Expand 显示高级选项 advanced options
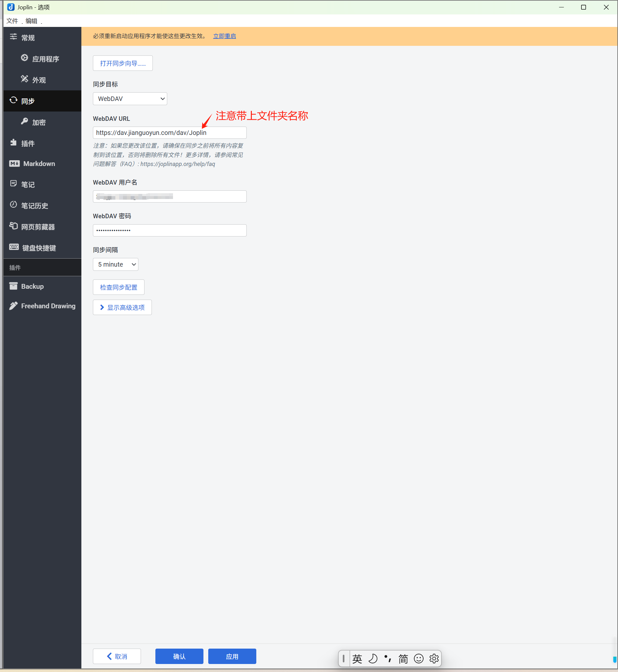The width and height of the screenshot is (618, 672). [122, 307]
